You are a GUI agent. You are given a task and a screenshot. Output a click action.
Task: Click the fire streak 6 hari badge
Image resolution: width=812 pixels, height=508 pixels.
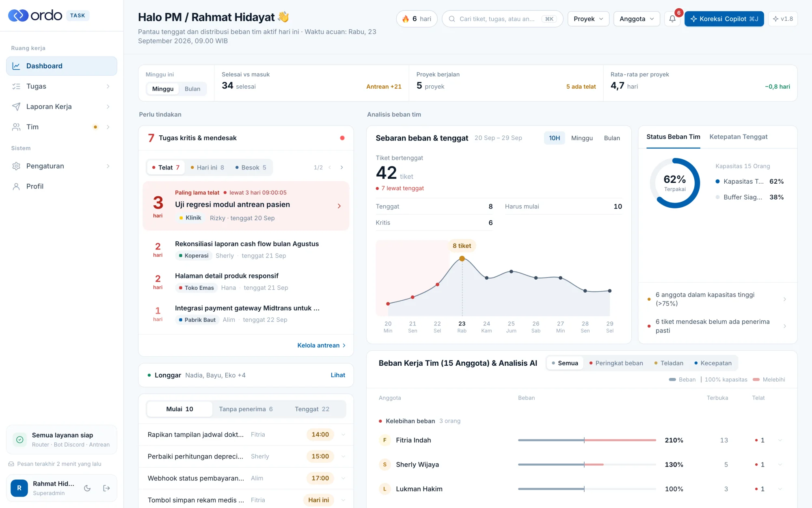pyautogui.click(x=417, y=19)
